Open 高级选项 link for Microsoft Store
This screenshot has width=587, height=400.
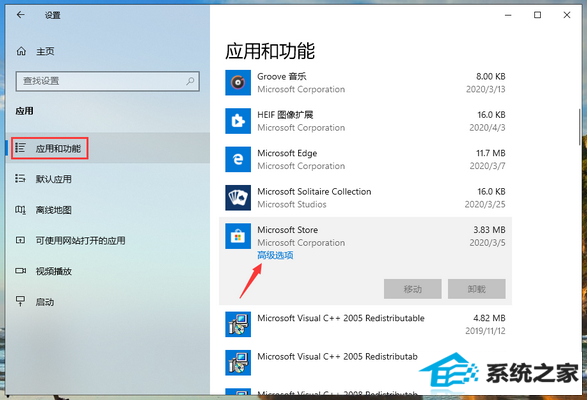pos(275,255)
